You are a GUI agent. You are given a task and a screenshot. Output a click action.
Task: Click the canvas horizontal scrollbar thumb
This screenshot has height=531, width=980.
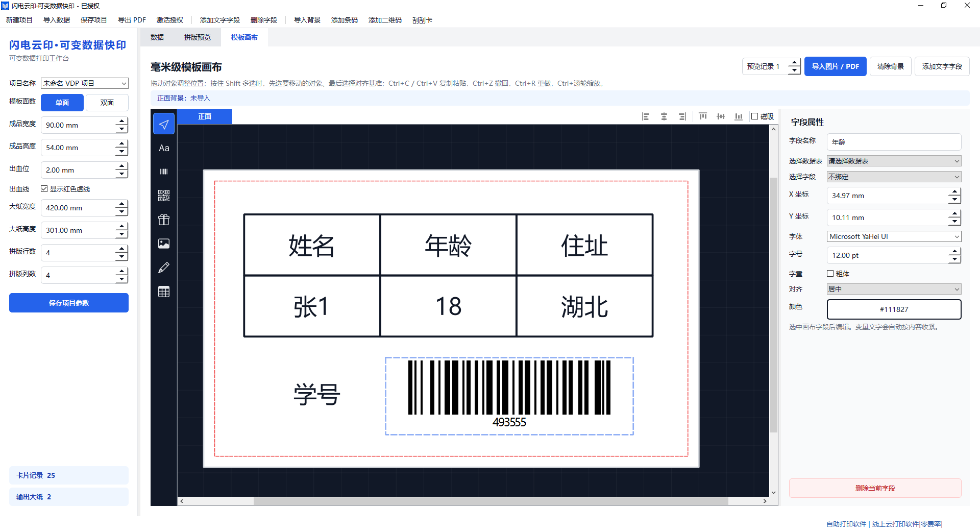(x=491, y=501)
